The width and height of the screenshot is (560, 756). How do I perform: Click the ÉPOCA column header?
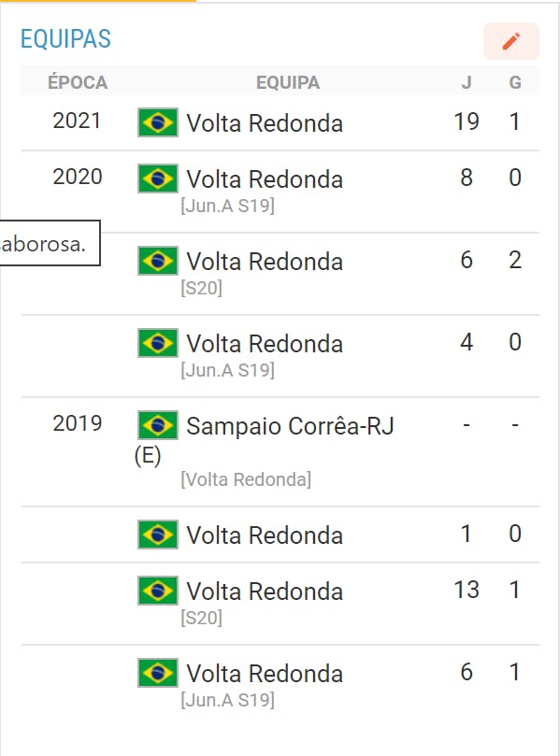(x=78, y=82)
